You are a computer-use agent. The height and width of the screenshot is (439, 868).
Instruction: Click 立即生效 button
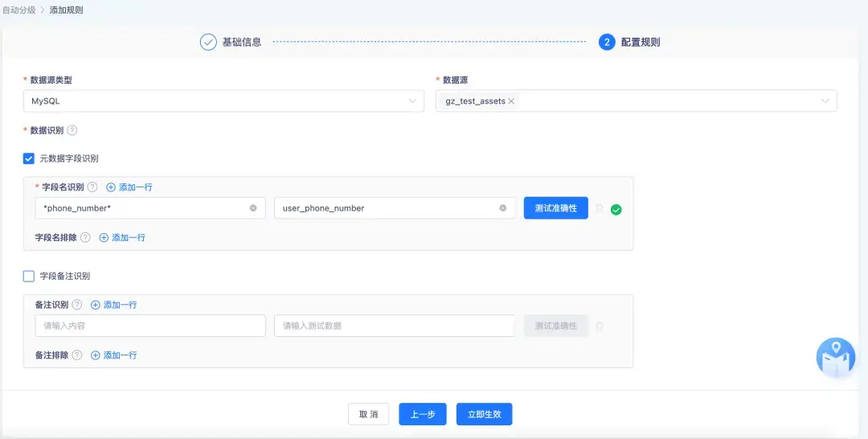pyautogui.click(x=485, y=414)
